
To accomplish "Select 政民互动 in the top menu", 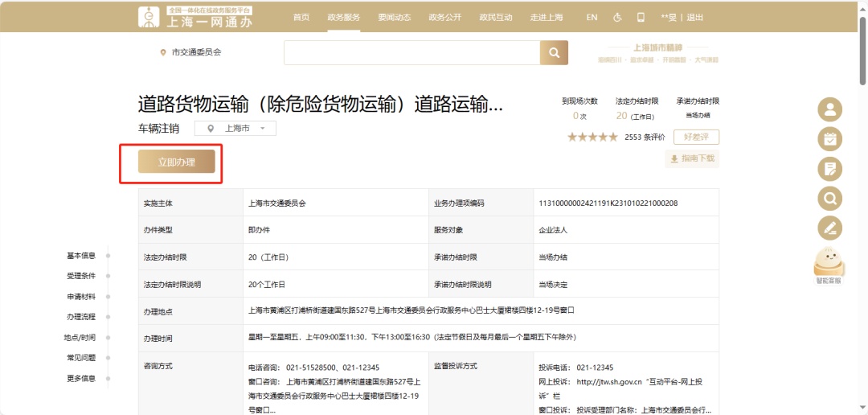I will [495, 17].
